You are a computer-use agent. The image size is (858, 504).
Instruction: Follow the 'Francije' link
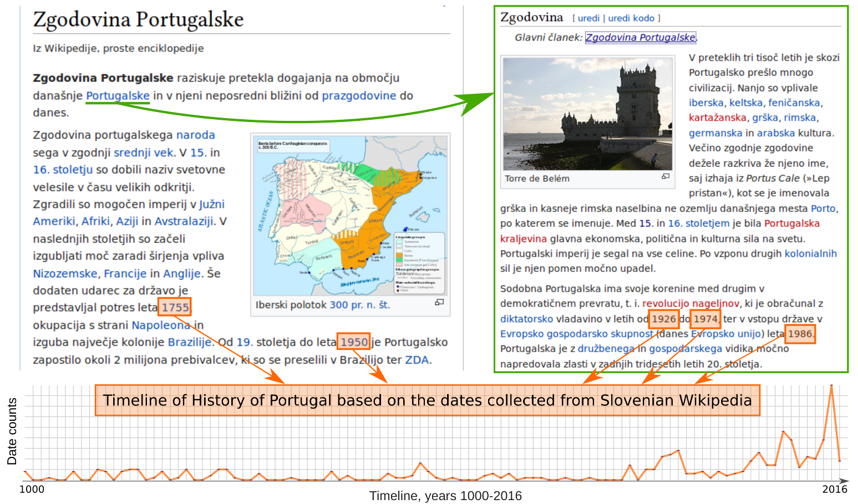pos(125,273)
